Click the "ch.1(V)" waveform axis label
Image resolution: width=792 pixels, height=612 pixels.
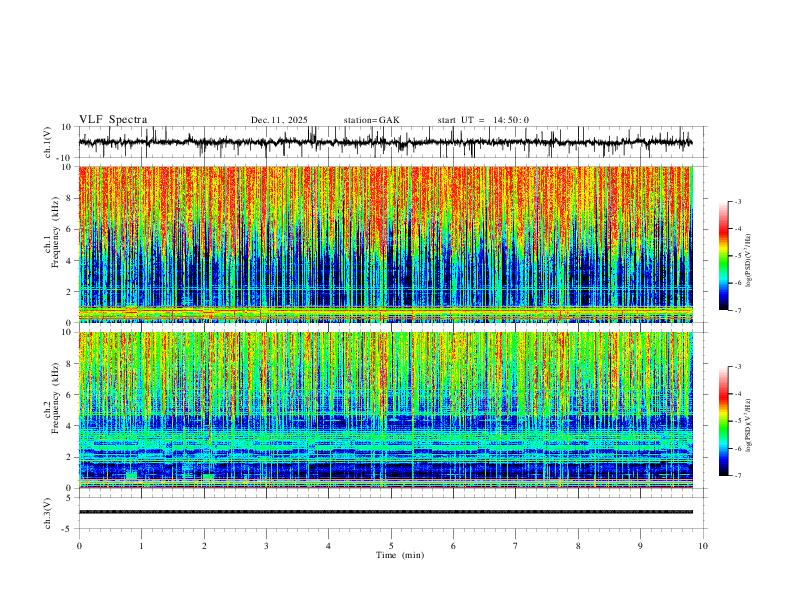(48, 142)
